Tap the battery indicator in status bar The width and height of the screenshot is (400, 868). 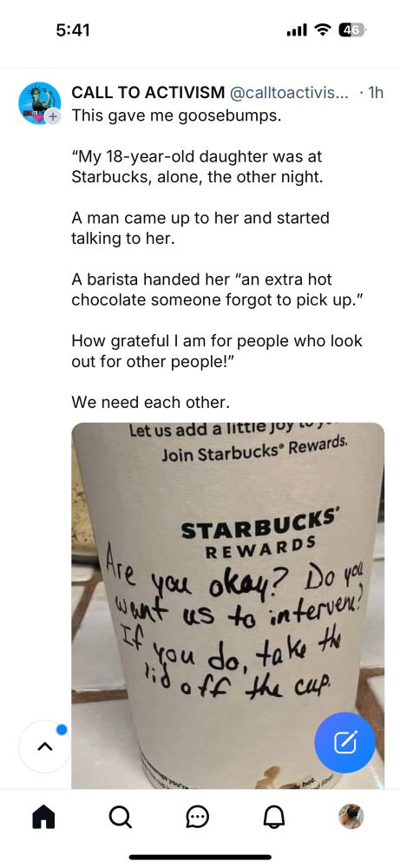click(352, 30)
